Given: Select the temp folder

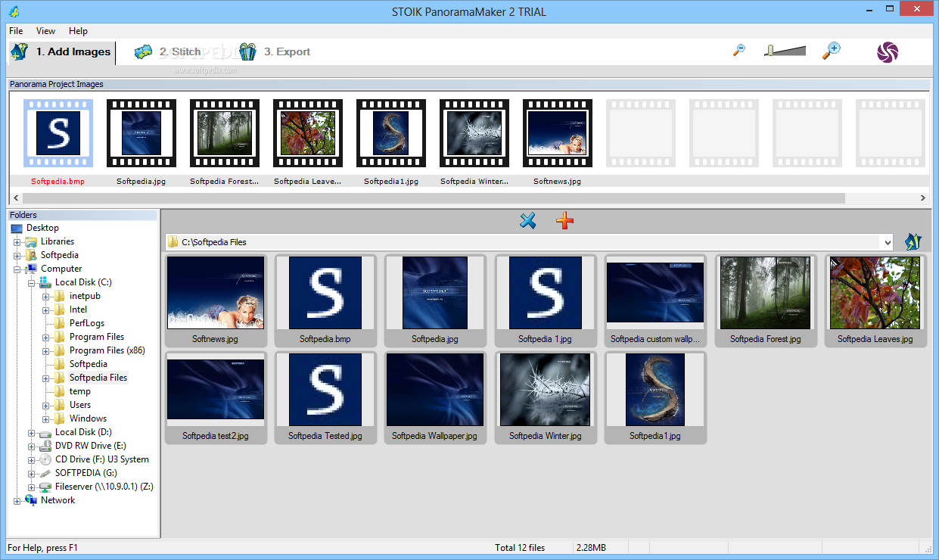Looking at the screenshot, I should [x=80, y=391].
